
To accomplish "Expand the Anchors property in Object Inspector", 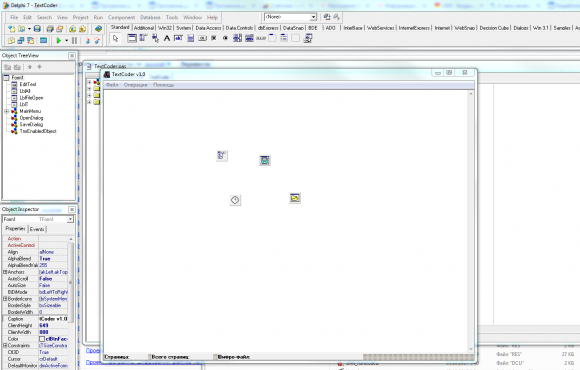I will (5, 272).
